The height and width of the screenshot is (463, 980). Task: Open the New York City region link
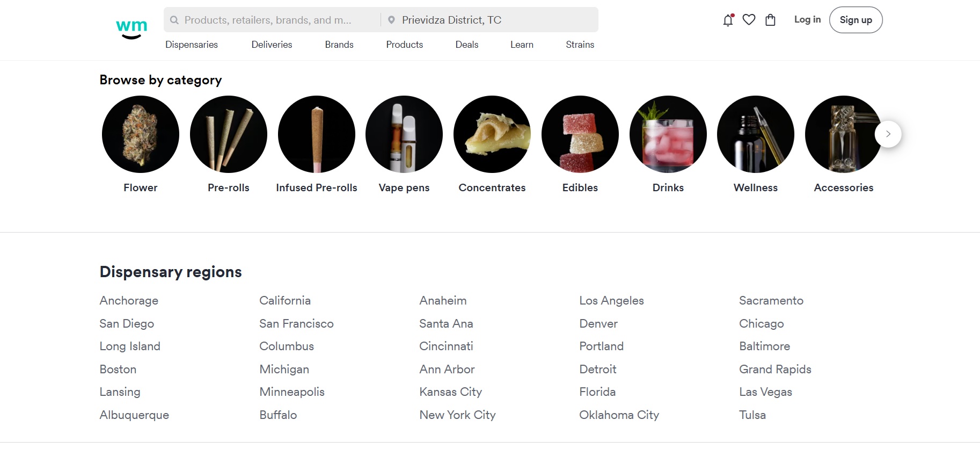[457, 415]
